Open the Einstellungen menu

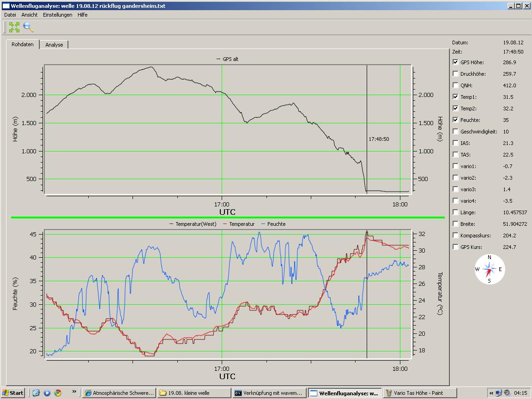tap(57, 15)
